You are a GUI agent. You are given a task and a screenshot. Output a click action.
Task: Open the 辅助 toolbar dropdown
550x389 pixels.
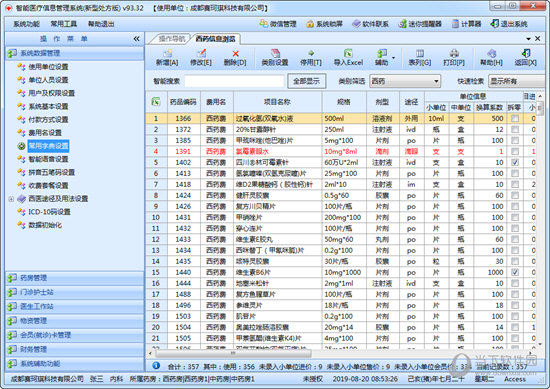pos(393,58)
